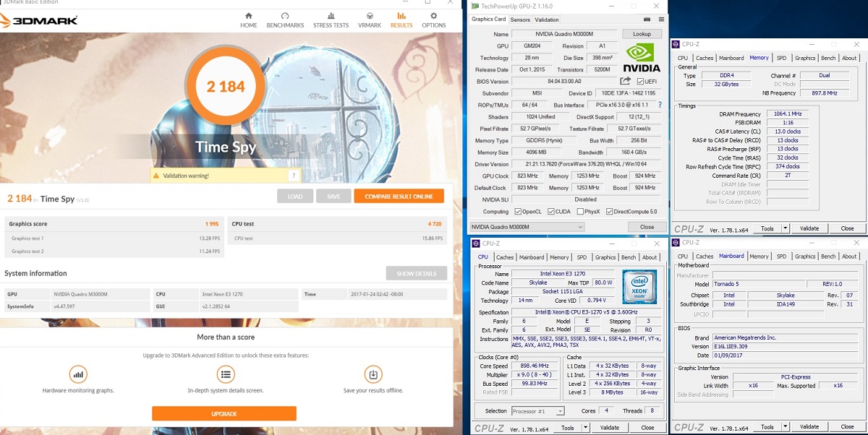Switch to the Sensors tab in GPU-Z
The image size is (868, 435).
519,20
